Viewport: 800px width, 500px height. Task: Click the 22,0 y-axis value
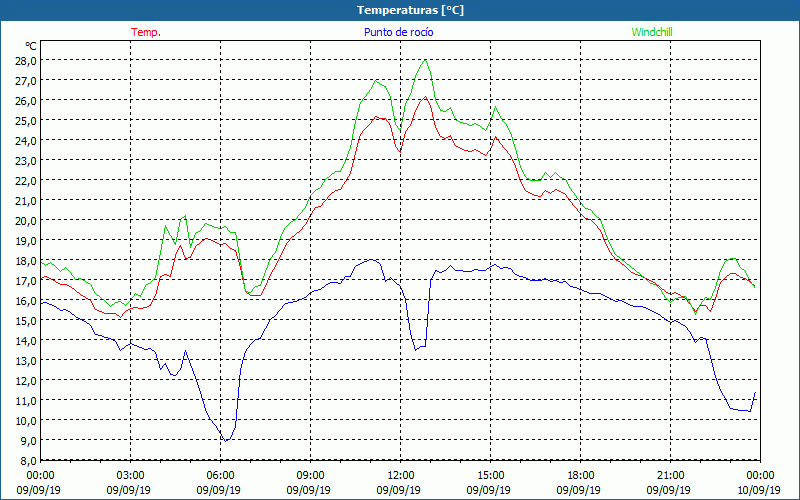pos(27,181)
